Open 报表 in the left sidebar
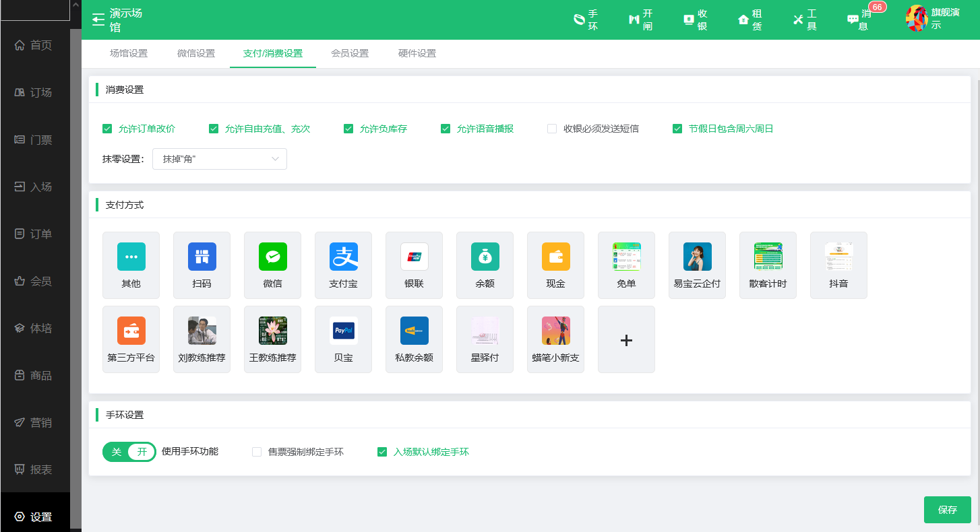980x532 pixels. (35, 469)
